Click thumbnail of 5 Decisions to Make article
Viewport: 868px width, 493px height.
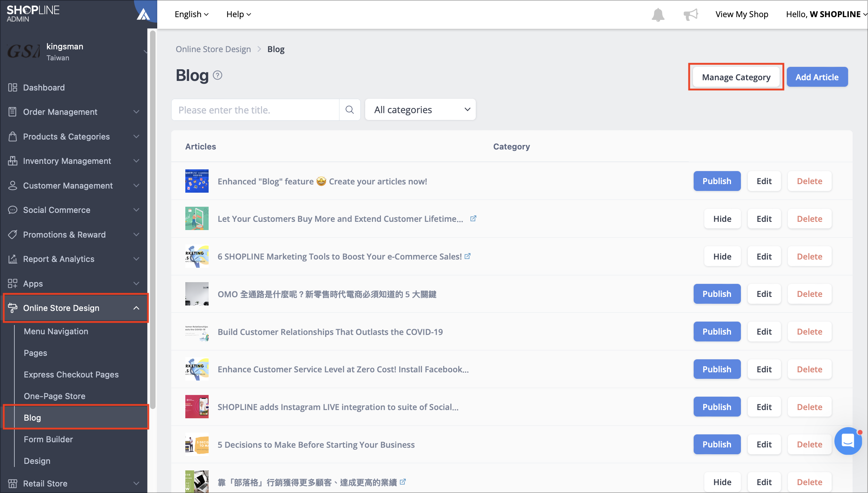tap(197, 444)
